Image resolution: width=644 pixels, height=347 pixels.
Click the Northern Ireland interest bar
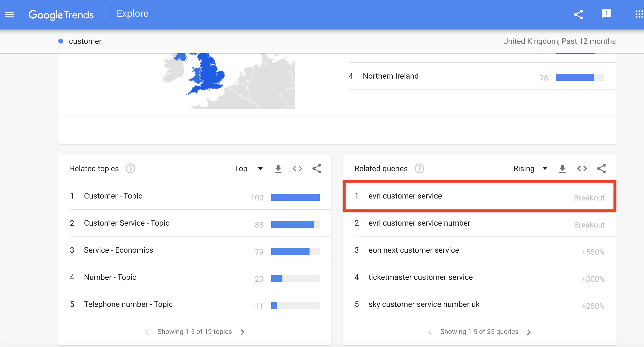580,77
